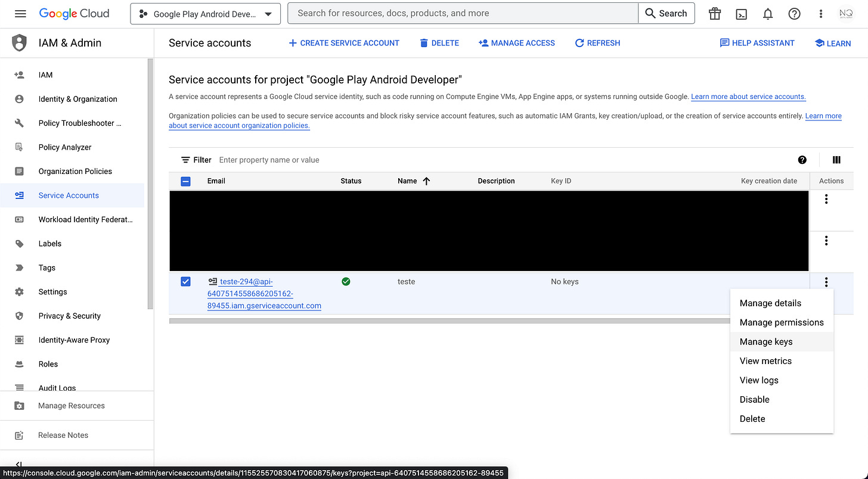
Task: Select View metrics in the context menu
Action: tap(782, 361)
